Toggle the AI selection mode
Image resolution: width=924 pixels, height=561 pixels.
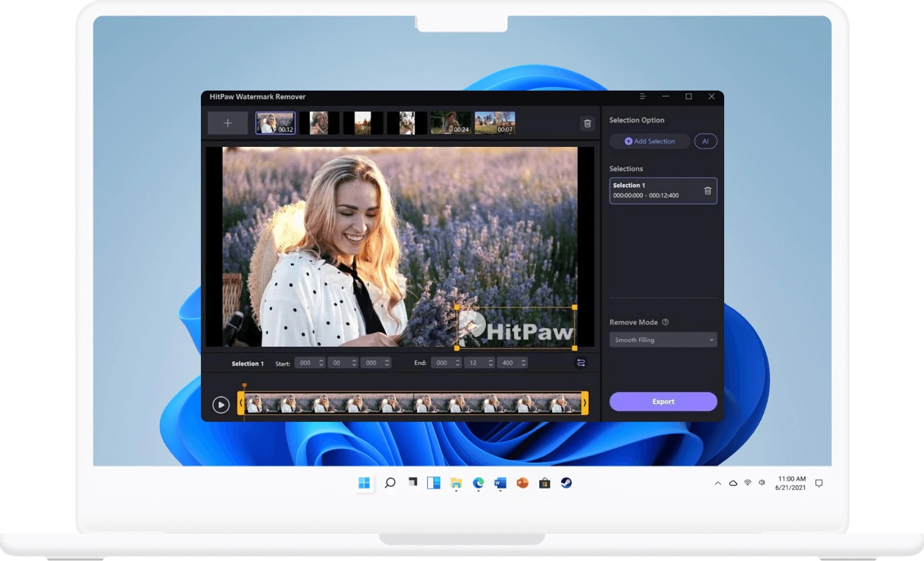[x=705, y=141]
